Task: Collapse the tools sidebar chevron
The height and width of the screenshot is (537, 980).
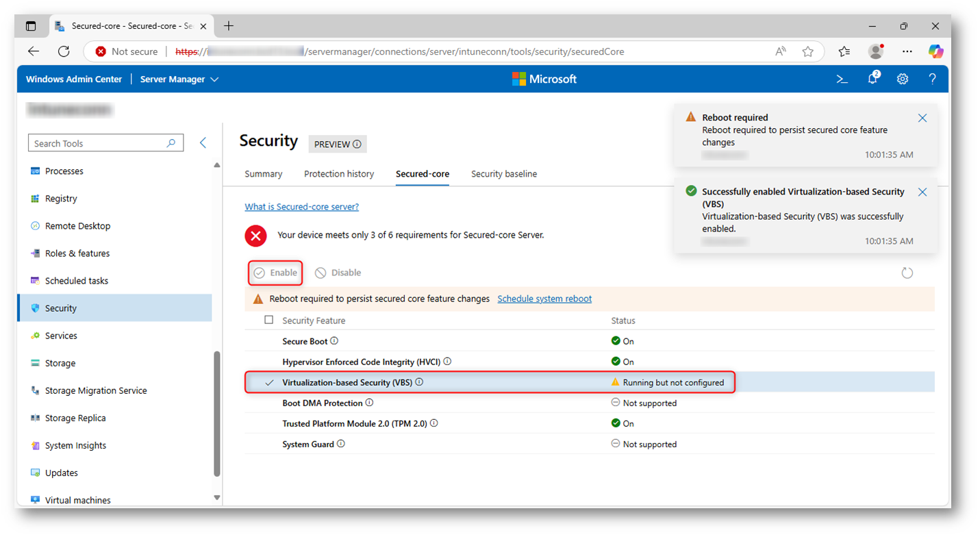Action: [203, 142]
